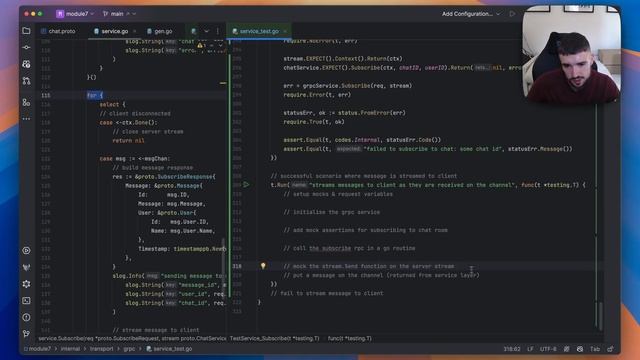640x360 pixels.
Task: Open the Structure tool window in left sidebar
Action: click(27, 102)
